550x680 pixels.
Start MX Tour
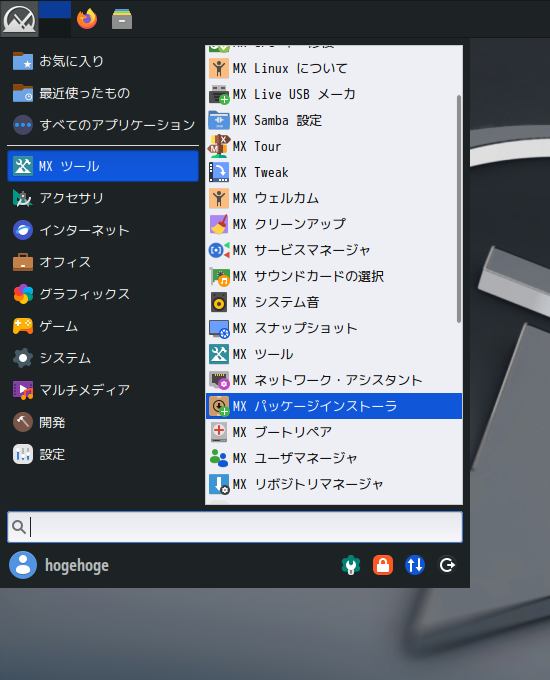[x=334, y=146]
